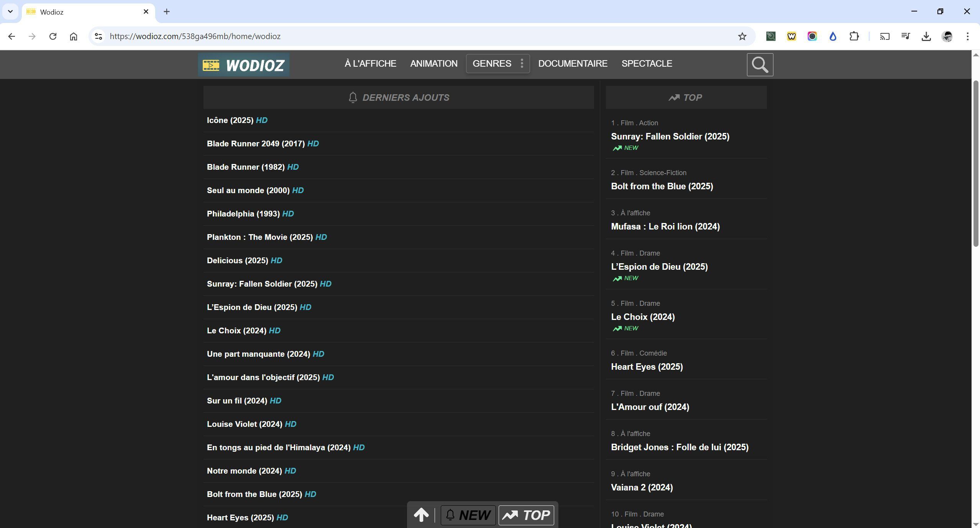Switch to floating TOP list button

point(526,515)
